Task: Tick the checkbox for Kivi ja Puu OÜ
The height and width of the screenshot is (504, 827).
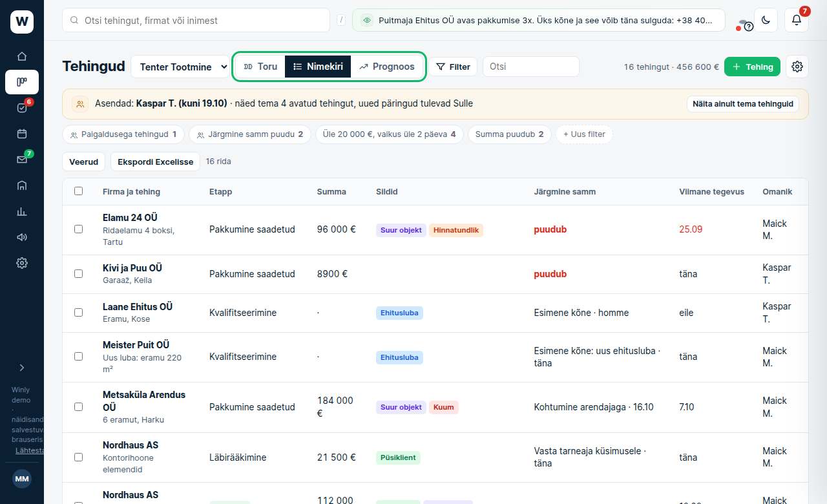Action: tap(79, 274)
